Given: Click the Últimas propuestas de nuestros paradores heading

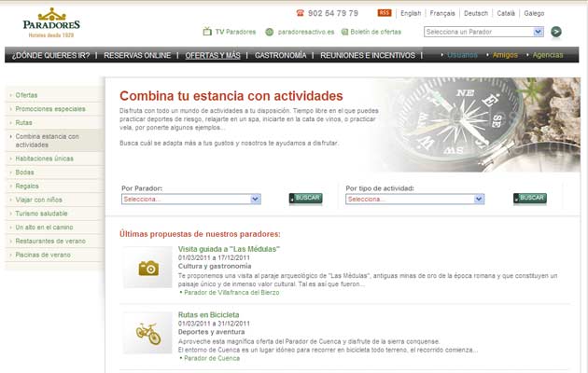Looking at the screenshot, I should pos(200,234).
